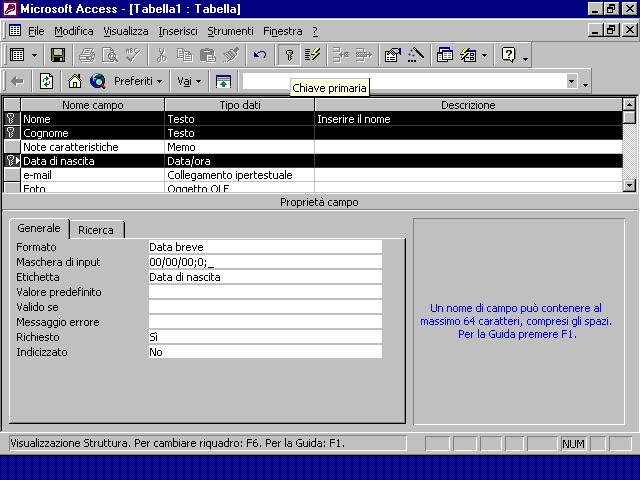
Task: Click the print icon
Action: (x=87, y=55)
